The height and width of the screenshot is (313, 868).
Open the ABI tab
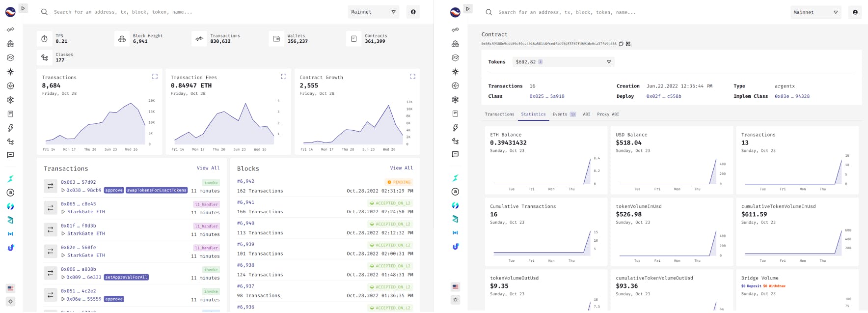tap(586, 114)
